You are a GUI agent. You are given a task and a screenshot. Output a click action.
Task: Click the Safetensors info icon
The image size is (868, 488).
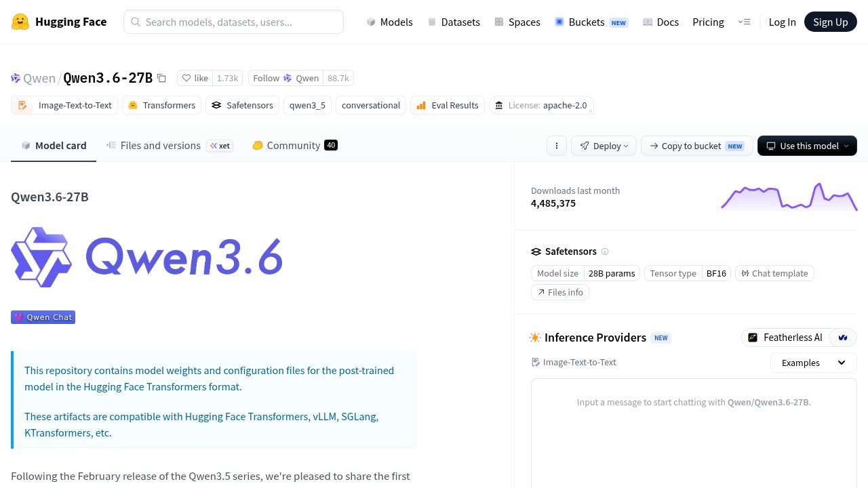point(605,251)
